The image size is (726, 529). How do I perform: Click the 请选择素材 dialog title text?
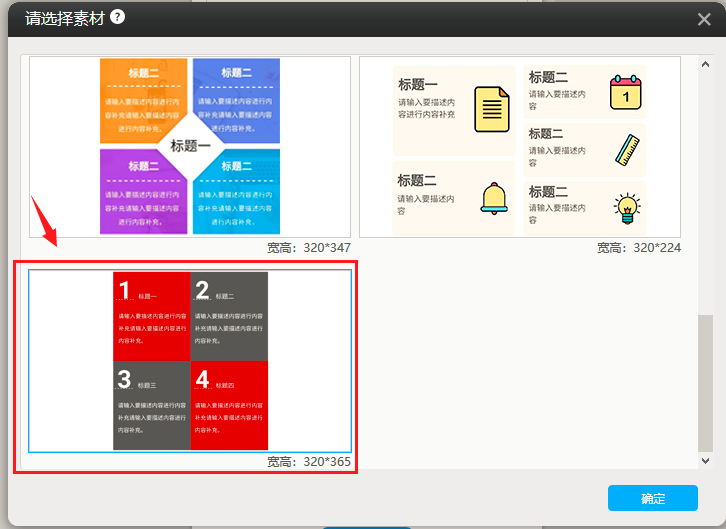click(64, 18)
